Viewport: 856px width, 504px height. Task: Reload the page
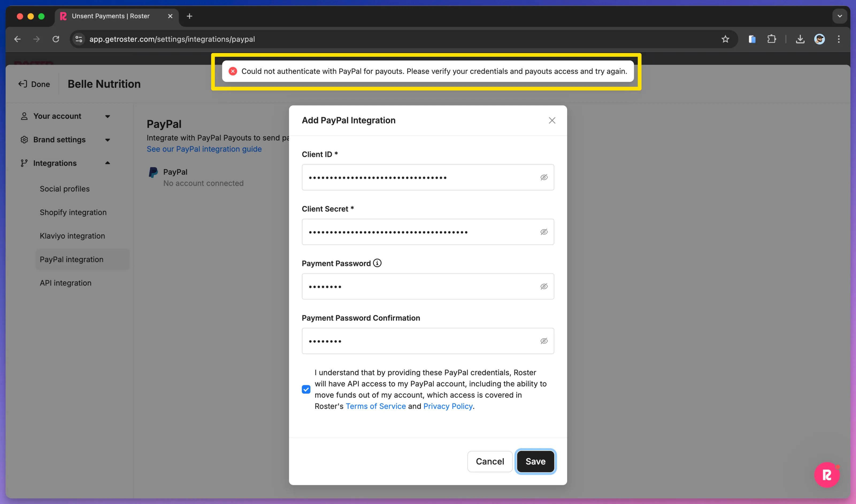coord(56,39)
